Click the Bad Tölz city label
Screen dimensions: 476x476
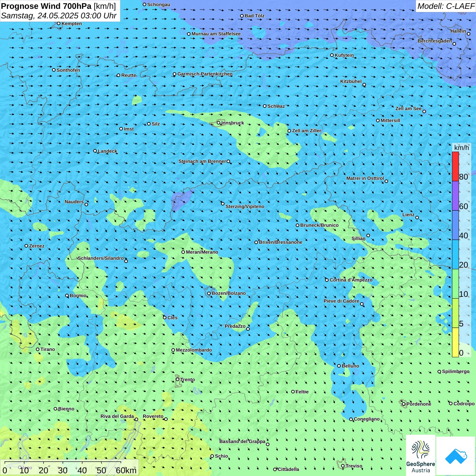254,16
